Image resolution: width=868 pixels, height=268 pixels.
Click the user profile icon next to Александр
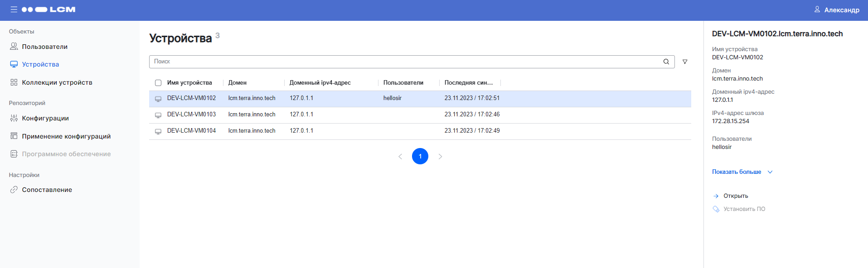click(x=817, y=10)
